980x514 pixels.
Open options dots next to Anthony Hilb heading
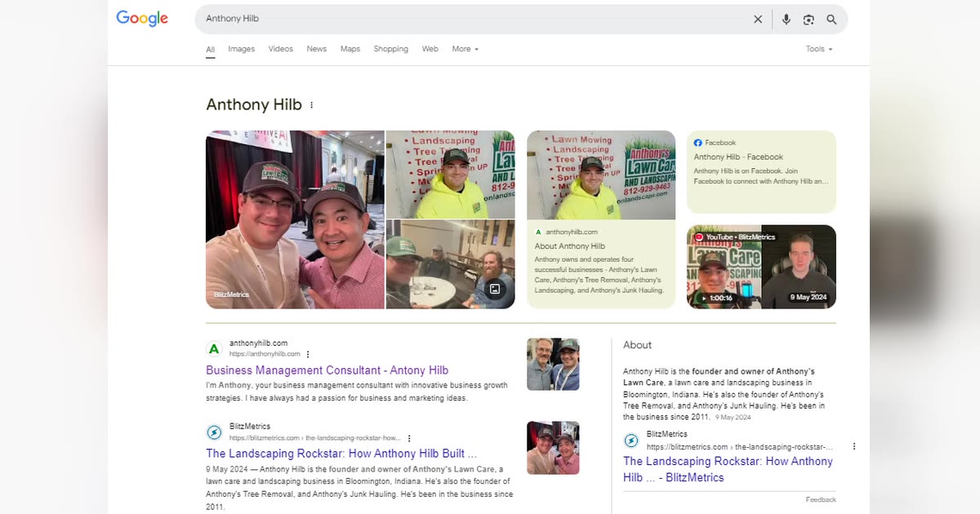click(311, 105)
